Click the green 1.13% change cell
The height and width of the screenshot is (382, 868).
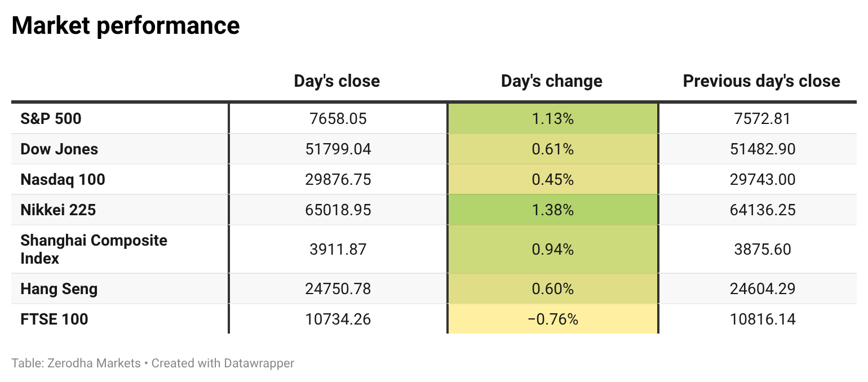point(552,118)
